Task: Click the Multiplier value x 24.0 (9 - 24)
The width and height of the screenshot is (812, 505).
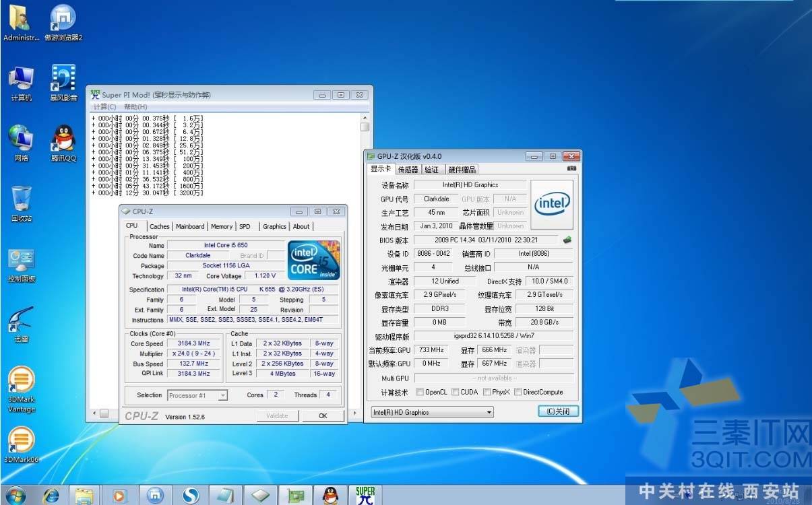Action: tap(193, 353)
